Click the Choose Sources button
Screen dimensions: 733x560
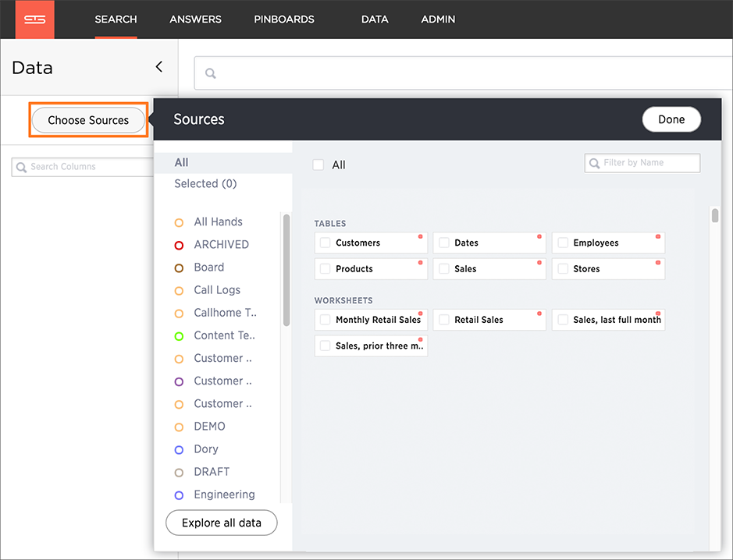coord(88,120)
